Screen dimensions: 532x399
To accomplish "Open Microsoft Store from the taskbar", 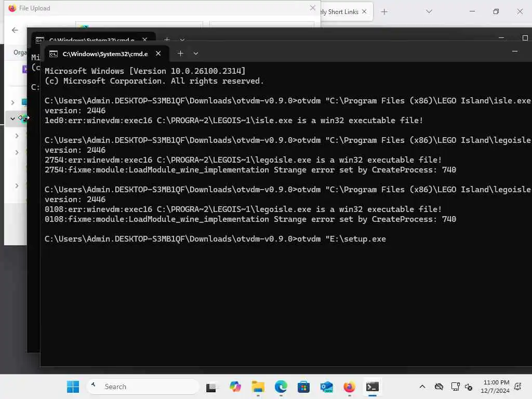I will (303, 387).
